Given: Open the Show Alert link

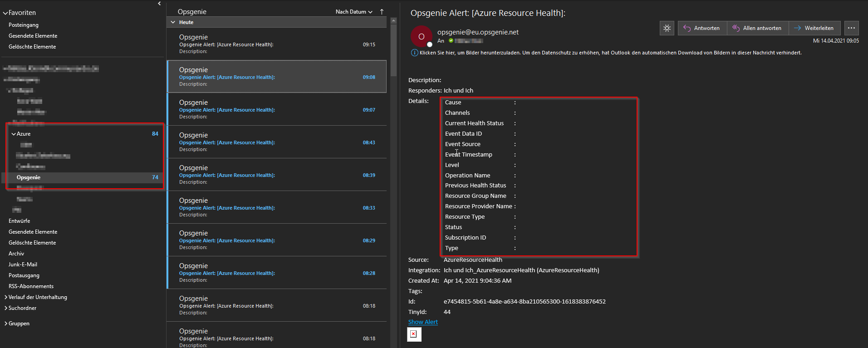Looking at the screenshot, I should click(423, 322).
